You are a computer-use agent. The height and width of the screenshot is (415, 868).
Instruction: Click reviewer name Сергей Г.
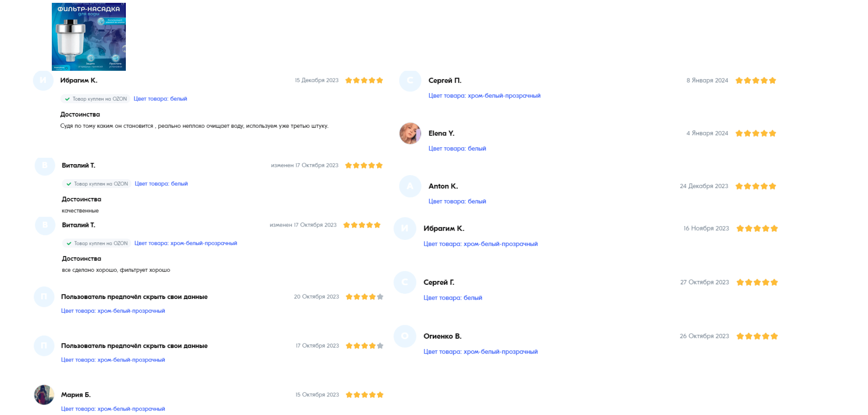coord(439,282)
